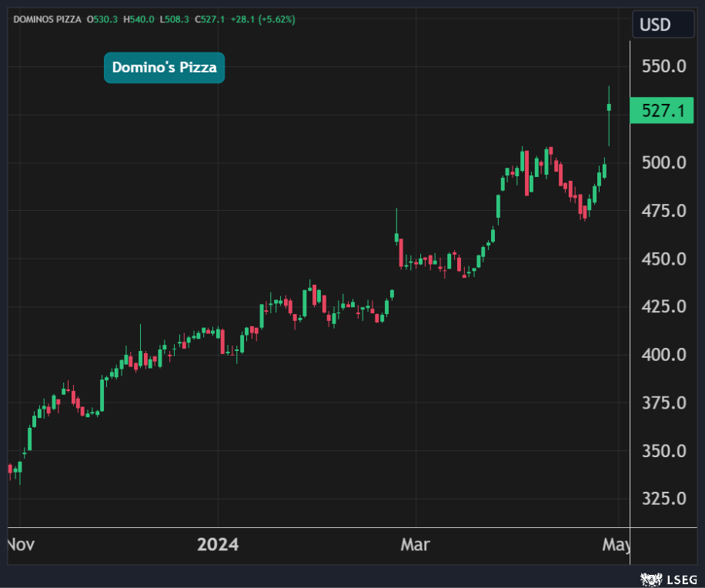Image resolution: width=705 pixels, height=588 pixels.
Task: Select the Mar label on time axis
Action: coord(415,545)
